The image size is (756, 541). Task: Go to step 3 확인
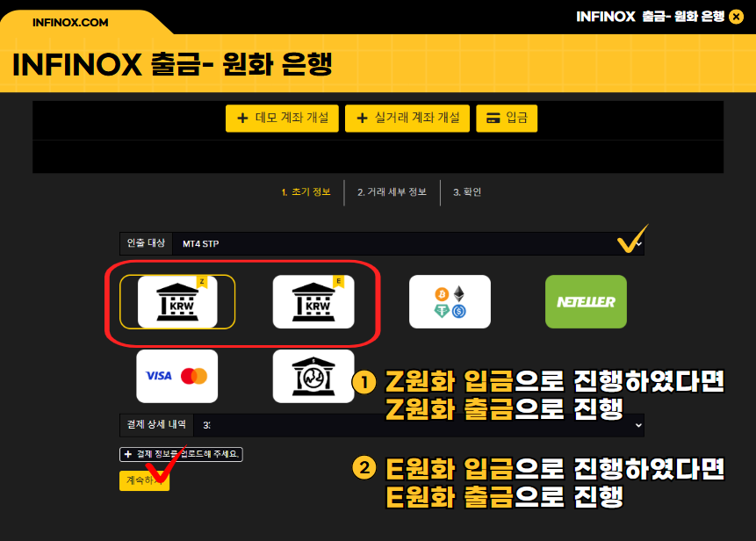467,192
